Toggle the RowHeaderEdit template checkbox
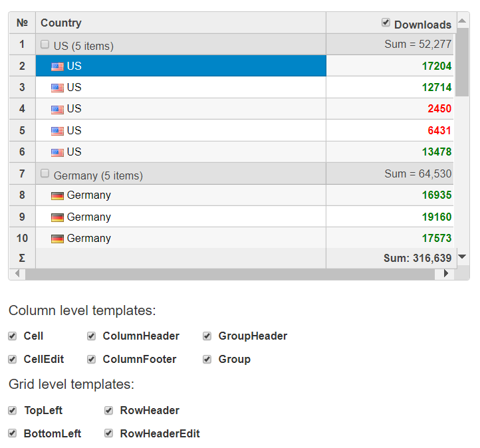The image size is (480, 448). tap(108, 433)
